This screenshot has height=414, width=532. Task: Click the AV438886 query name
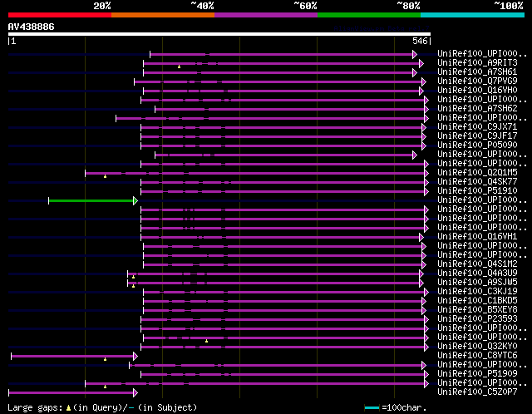[x=32, y=27]
